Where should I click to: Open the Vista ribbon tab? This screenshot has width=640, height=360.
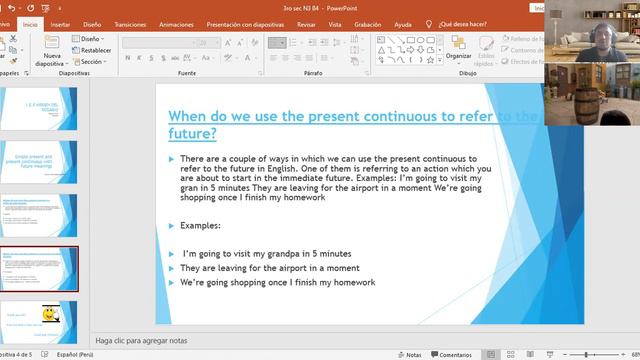(x=335, y=24)
